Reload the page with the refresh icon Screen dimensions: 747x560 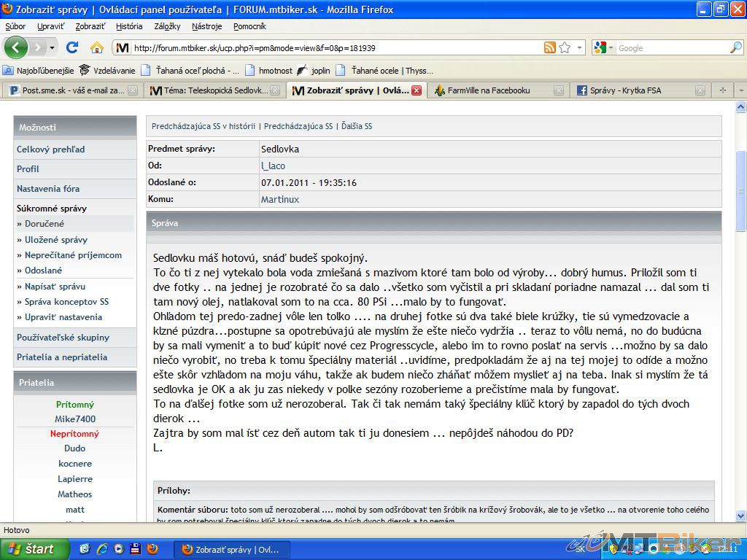point(71,47)
